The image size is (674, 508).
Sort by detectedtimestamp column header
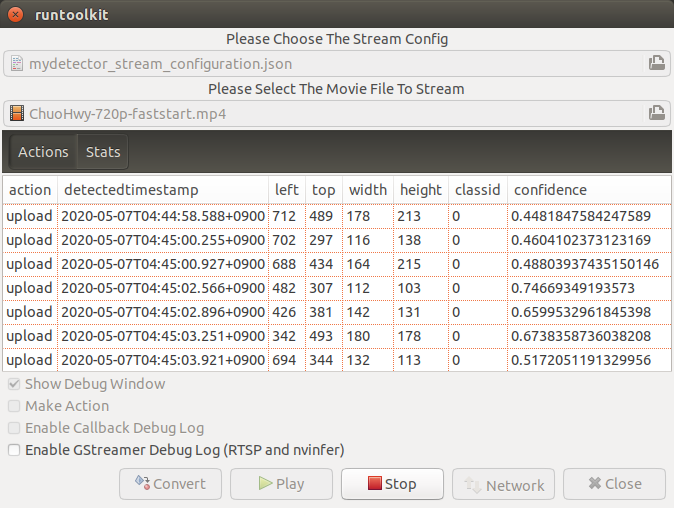click(163, 190)
